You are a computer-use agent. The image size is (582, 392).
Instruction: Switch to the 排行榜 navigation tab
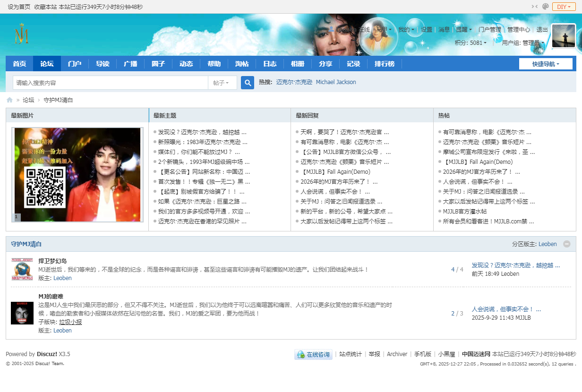coord(385,64)
